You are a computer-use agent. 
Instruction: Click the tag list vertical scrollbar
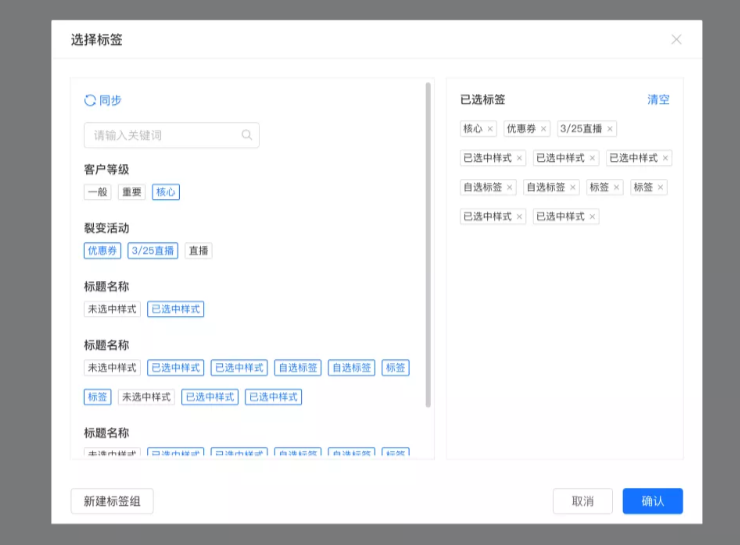point(428,244)
